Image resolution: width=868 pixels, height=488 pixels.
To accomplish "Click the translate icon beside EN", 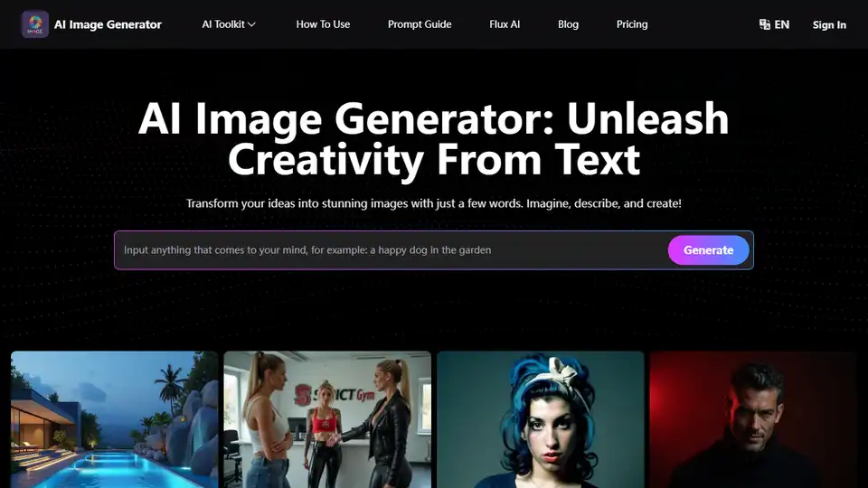I will tap(764, 24).
